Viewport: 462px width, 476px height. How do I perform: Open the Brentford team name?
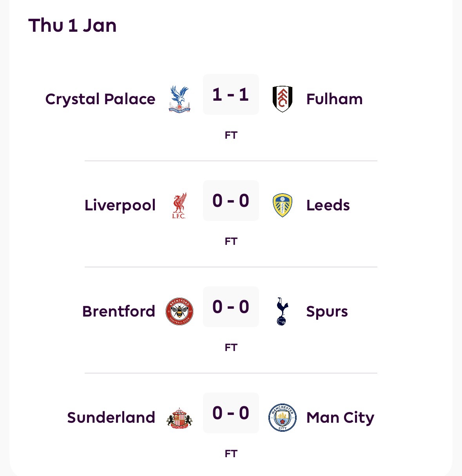(119, 311)
